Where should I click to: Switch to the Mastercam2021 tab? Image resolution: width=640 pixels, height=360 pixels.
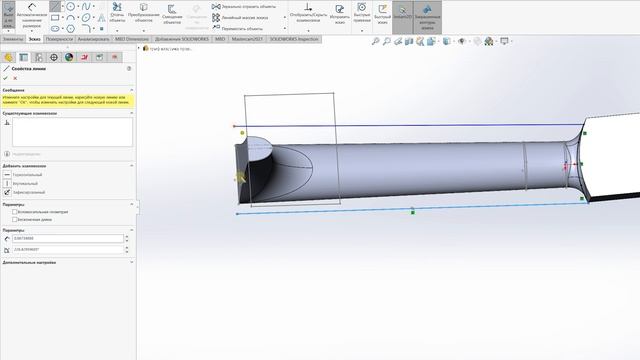point(247,39)
